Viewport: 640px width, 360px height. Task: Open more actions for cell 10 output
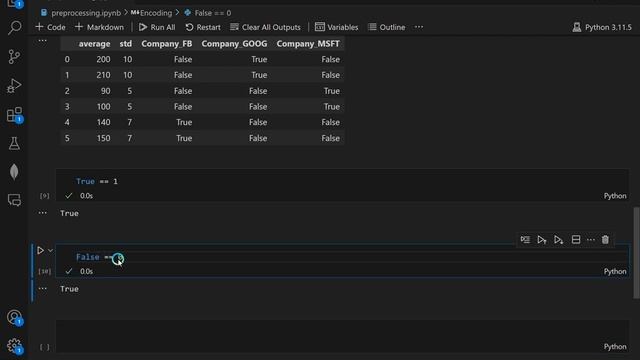pos(42,288)
